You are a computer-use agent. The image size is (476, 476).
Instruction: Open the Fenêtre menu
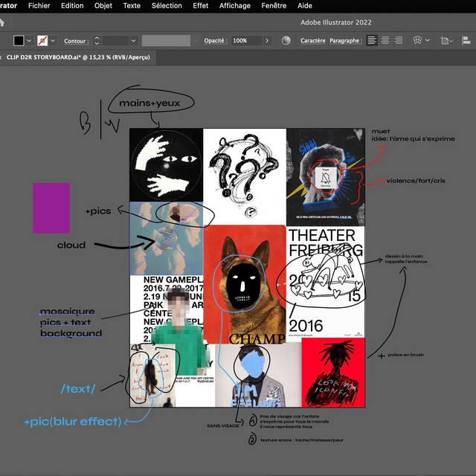pos(274,6)
